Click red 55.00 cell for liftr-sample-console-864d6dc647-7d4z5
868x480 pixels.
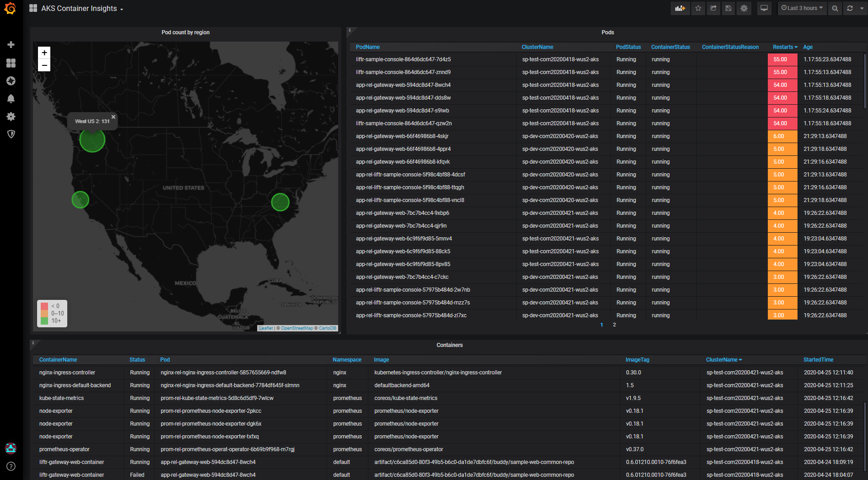782,59
